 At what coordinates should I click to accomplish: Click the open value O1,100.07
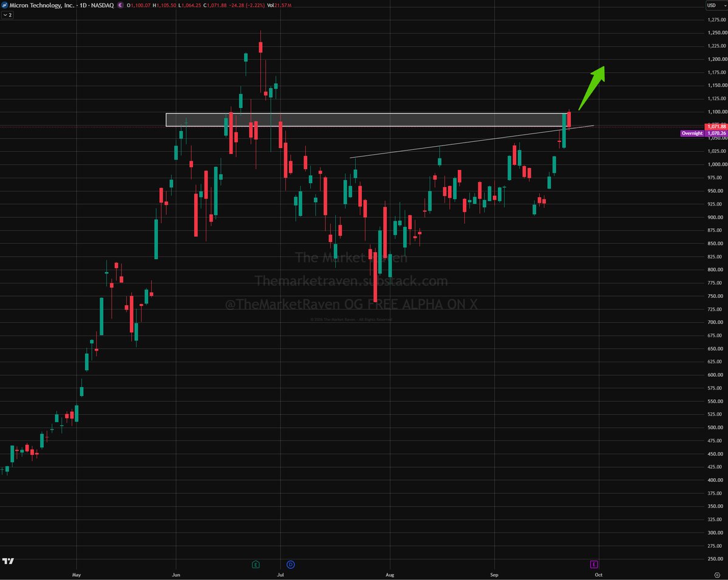pos(139,5)
